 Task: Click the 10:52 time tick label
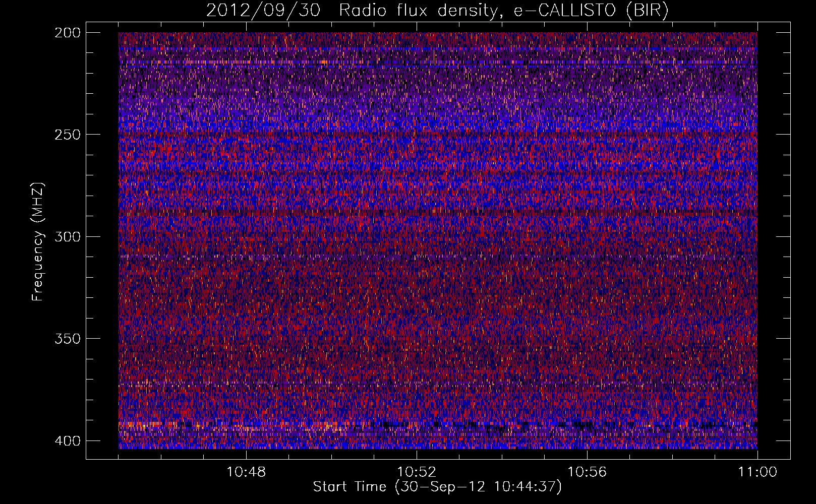pyautogui.click(x=417, y=472)
